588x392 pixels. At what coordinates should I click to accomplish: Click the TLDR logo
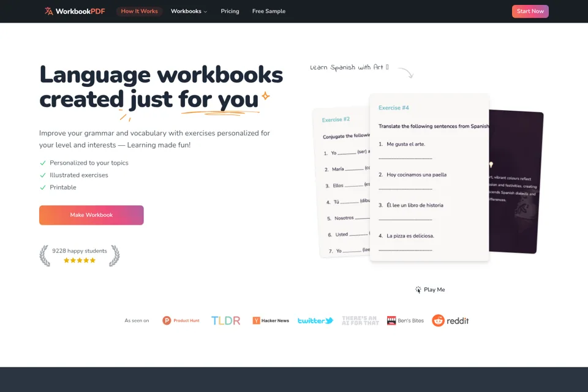tap(225, 321)
